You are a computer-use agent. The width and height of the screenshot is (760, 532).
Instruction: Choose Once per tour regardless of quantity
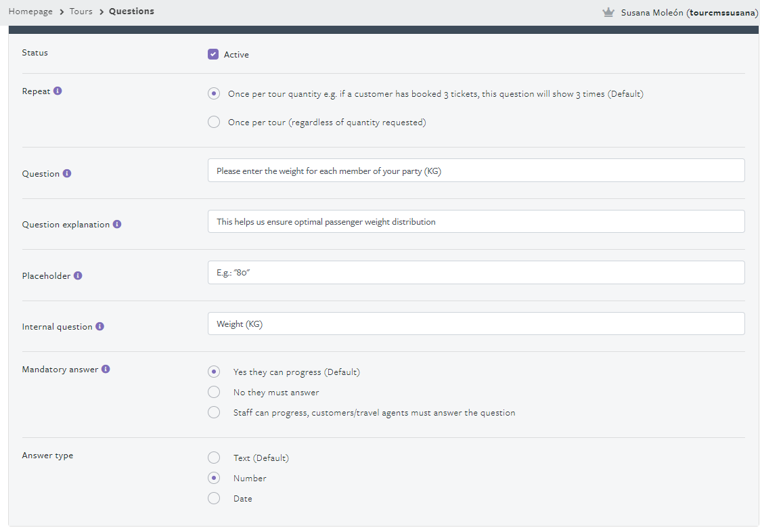pyautogui.click(x=214, y=122)
